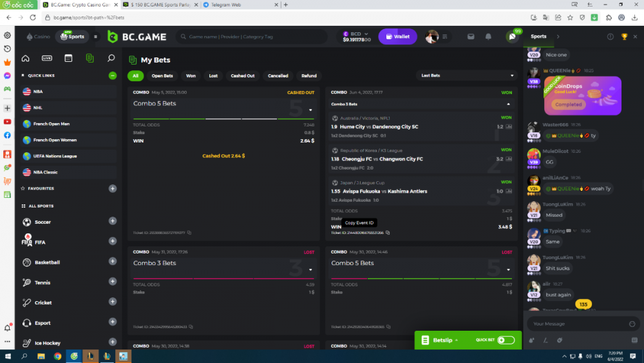
Task: Select the Cashed Out filter tab
Action: point(242,75)
